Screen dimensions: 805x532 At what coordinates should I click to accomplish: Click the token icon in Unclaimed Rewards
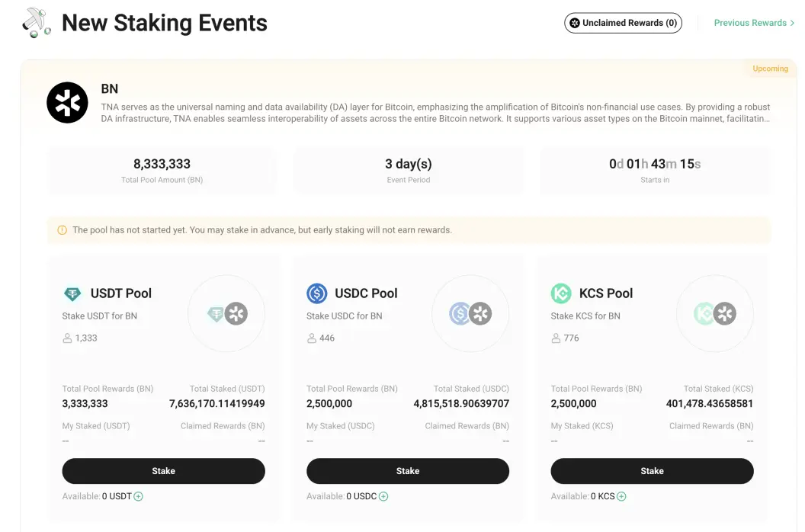(575, 23)
